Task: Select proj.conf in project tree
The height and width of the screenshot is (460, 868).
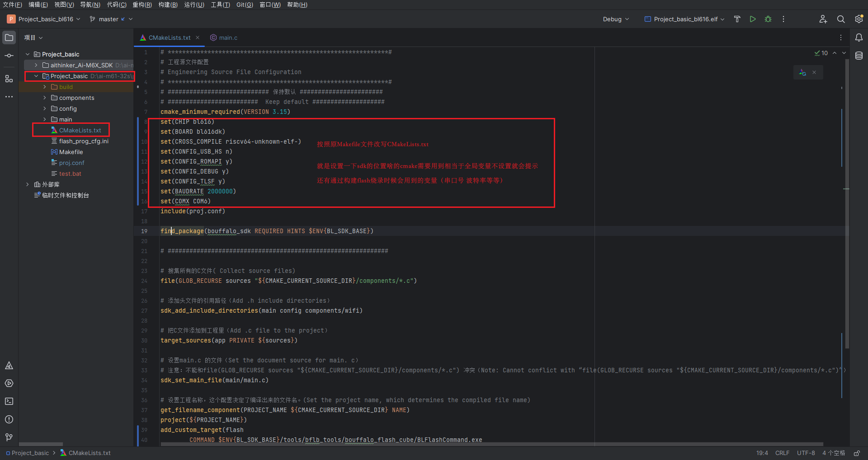Action: (x=71, y=163)
